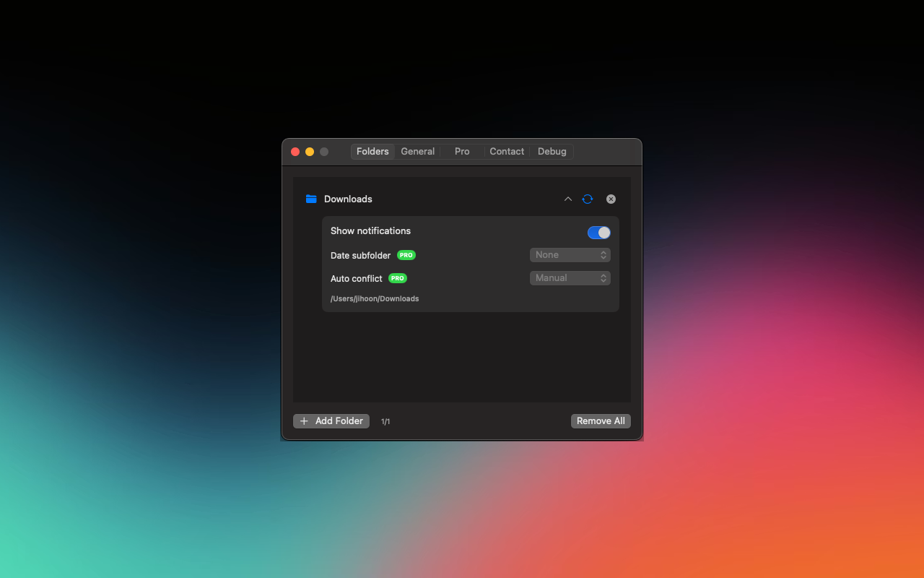Viewport: 924px width, 578px height.
Task: Disable the Show notifications switch
Action: click(x=598, y=233)
